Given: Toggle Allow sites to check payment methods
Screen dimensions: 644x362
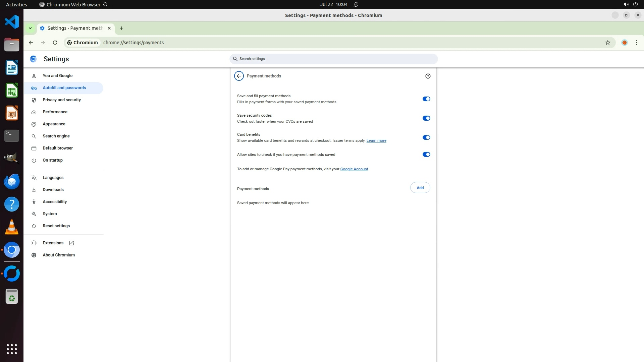Looking at the screenshot, I should click(426, 155).
